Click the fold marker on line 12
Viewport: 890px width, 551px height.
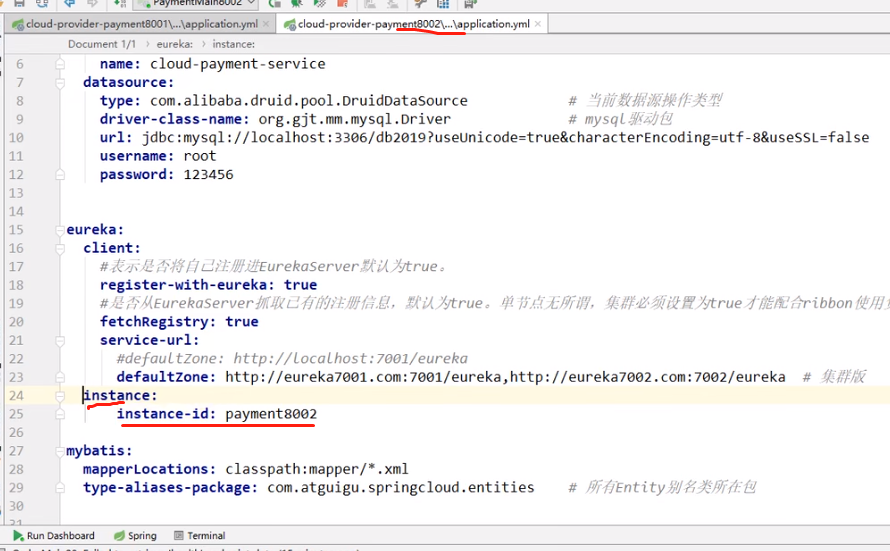click(60, 175)
